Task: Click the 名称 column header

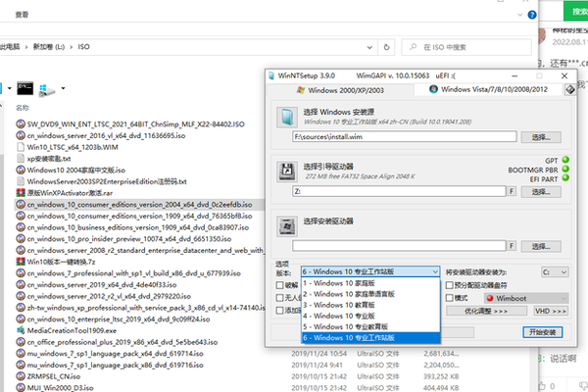Action: [x=23, y=108]
